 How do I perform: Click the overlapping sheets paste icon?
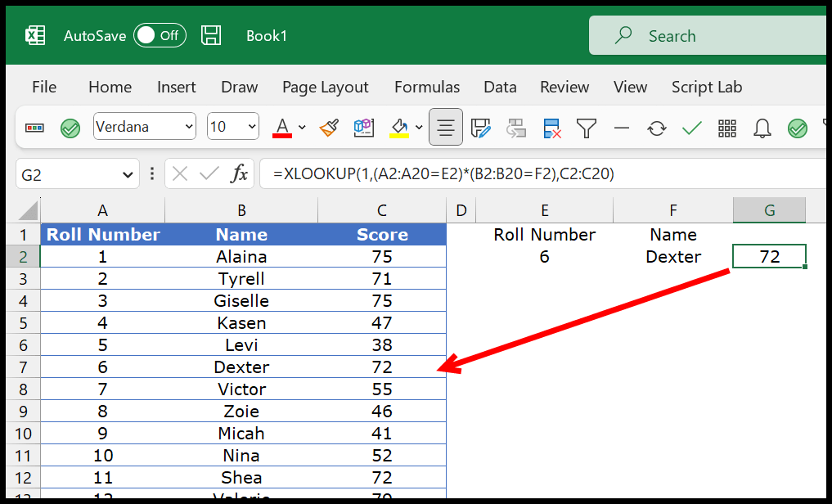pos(515,128)
